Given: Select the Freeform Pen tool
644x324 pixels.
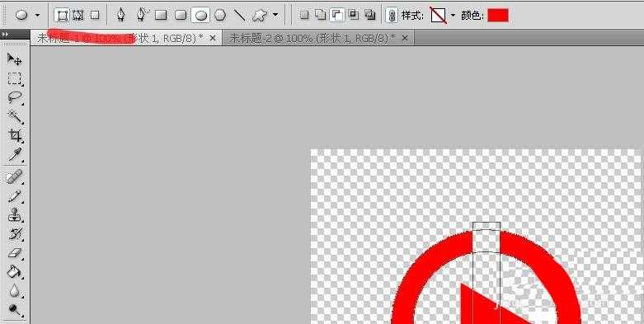Looking at the screenshot, I should [142, 15].
